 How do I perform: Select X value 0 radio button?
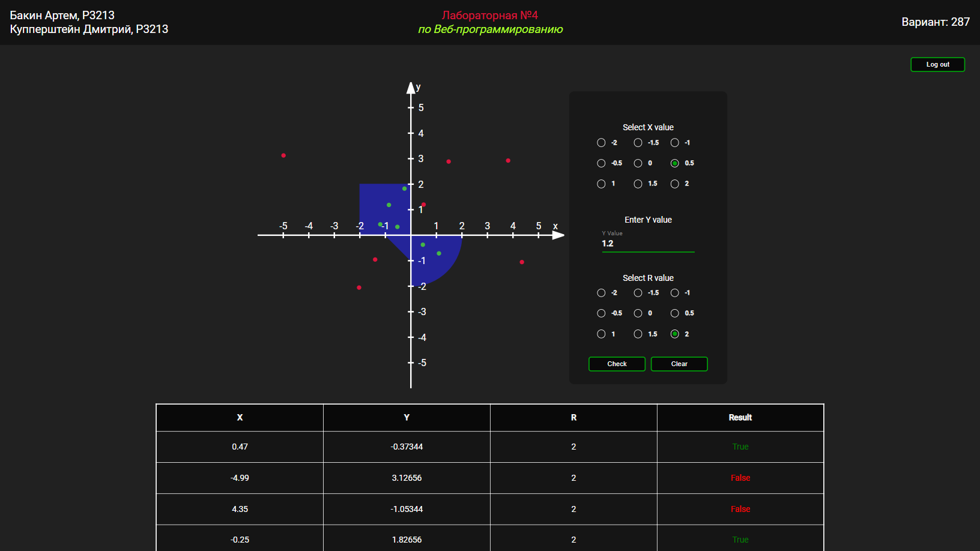638,163
